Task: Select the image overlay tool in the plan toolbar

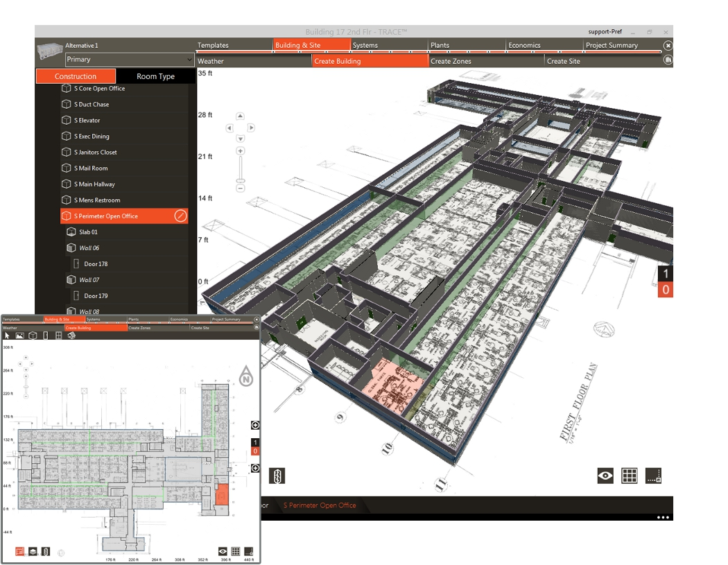Action: [x=19, y=336]
